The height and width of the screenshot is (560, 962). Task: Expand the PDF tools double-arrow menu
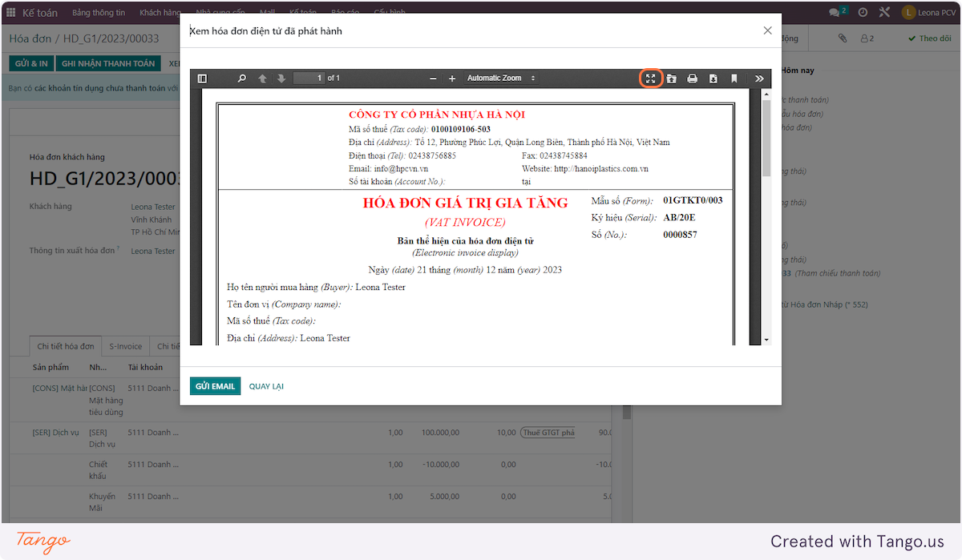[759, 79]
